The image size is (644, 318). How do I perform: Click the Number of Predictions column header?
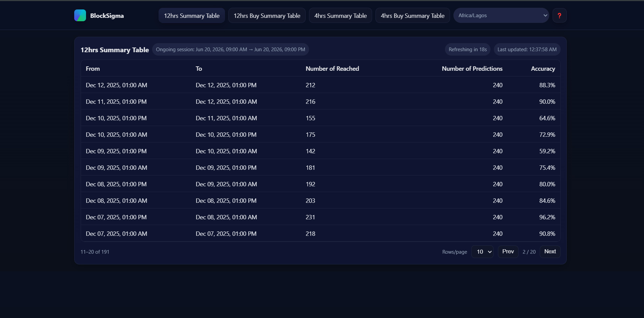pos(472,69)
